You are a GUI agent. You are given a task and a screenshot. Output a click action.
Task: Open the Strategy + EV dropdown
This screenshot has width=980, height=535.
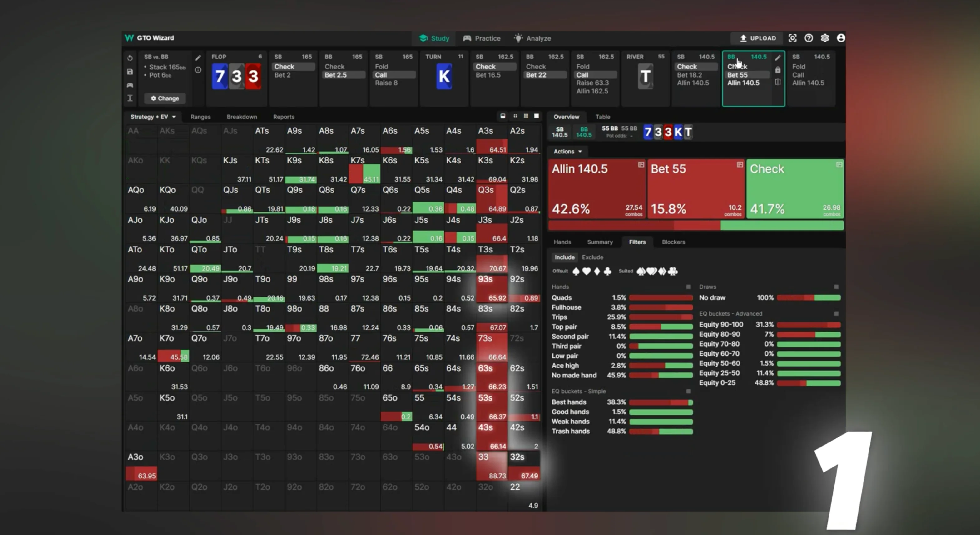(152, 117)
